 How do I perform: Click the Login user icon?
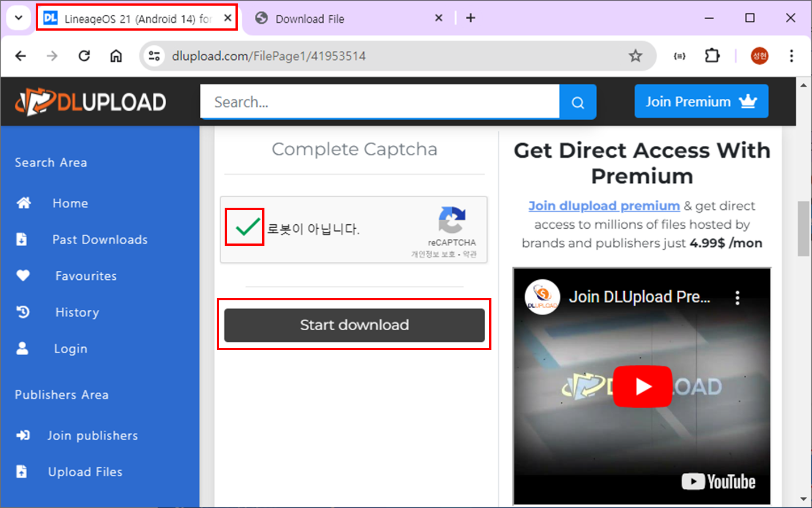coord(22,348)
